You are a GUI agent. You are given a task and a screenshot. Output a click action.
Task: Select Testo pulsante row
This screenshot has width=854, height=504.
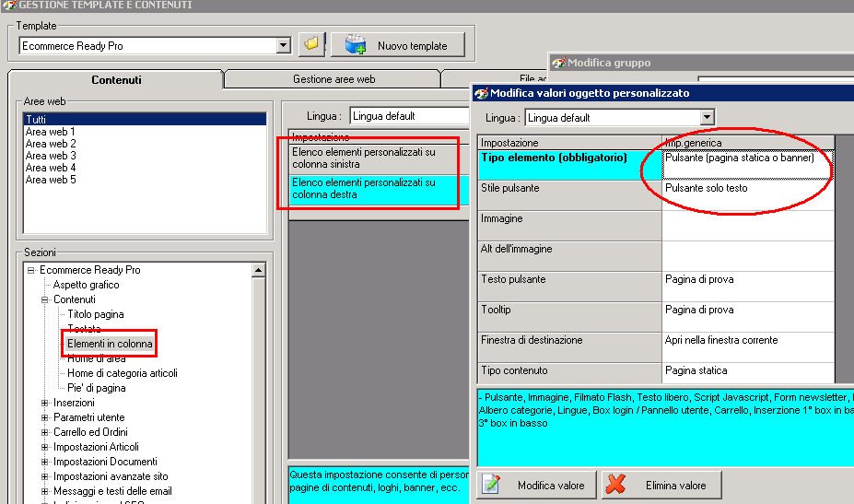pos(569,287)
